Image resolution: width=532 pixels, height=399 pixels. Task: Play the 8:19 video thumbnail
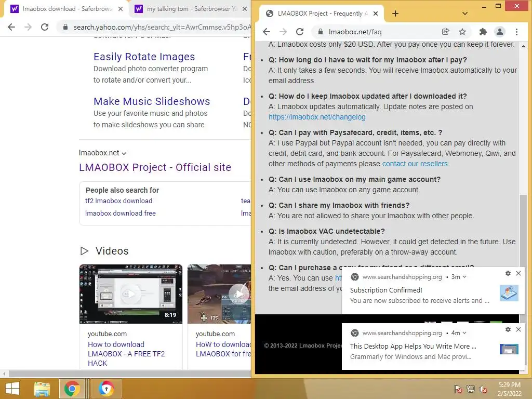[130, 294]
